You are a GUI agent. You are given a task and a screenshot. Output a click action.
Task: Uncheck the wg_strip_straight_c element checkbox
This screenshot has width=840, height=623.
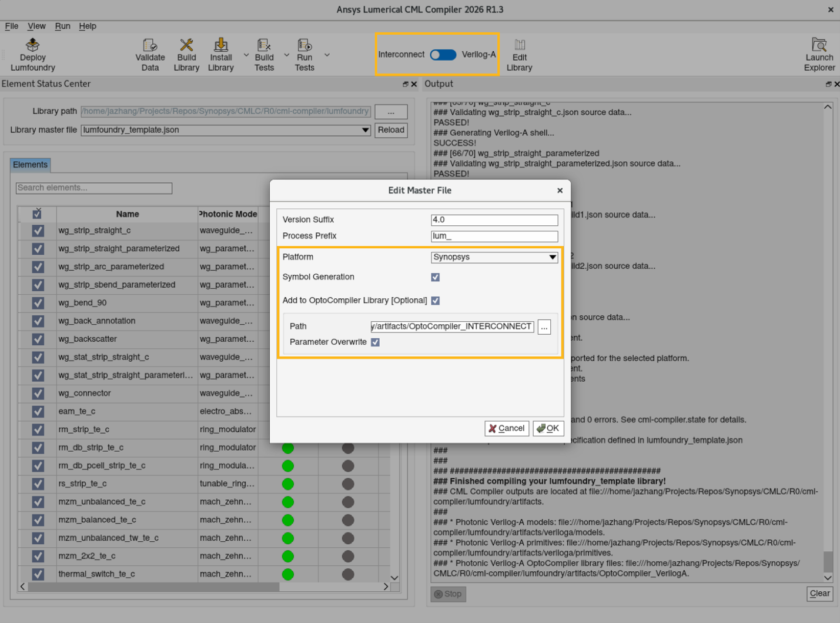point(38,231)
